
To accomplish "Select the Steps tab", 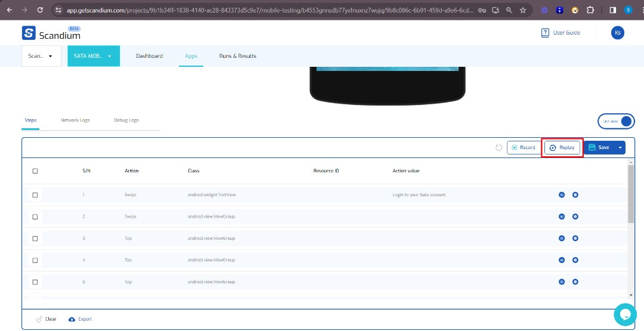I will pyautogui.click(x=30, y=120).
